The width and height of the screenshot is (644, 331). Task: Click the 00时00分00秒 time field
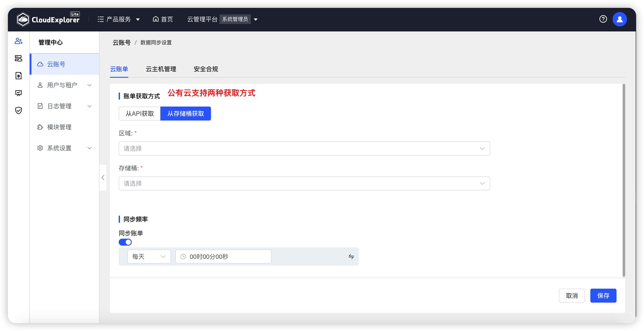[223, 257]
